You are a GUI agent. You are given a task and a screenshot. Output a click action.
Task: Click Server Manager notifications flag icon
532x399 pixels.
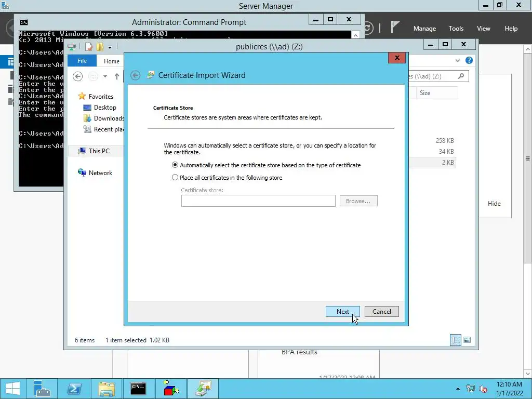395,27
